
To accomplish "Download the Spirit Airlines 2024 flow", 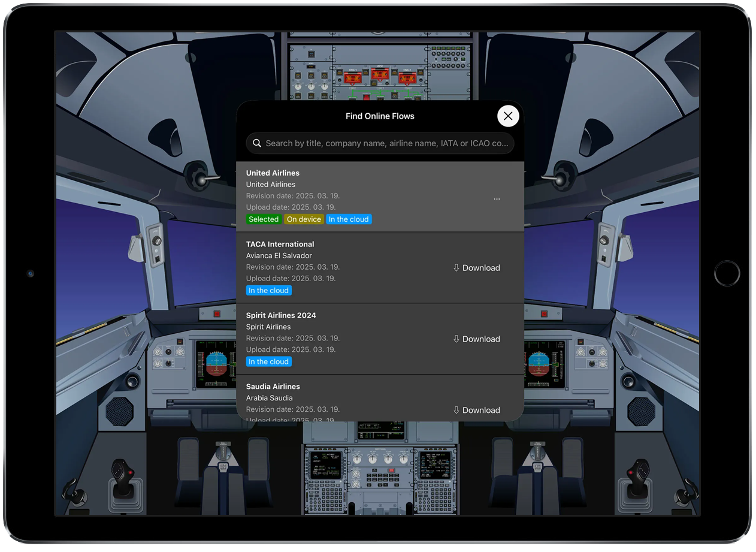I will pyautogui.click(x=476, y=339).
